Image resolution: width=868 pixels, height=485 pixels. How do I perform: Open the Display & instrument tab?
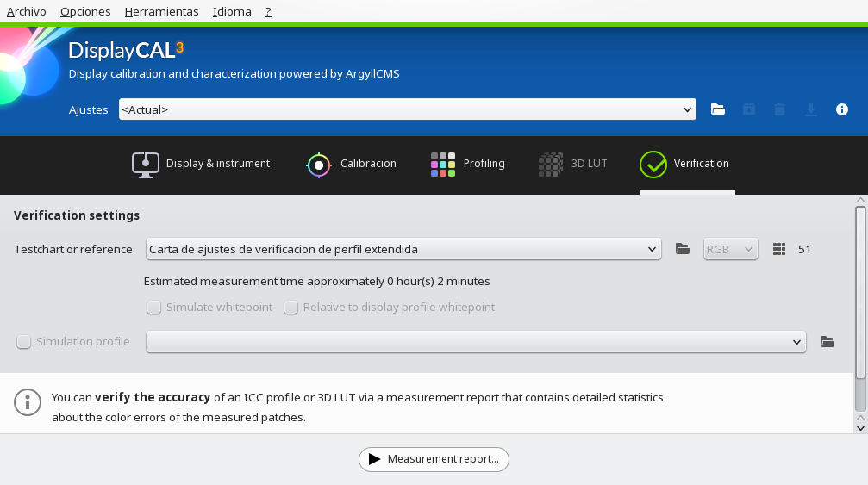click(201, 164)
